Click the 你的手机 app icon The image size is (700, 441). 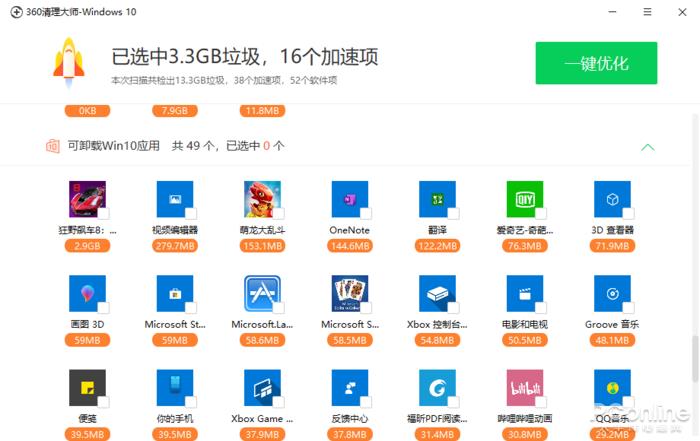coord(175,387)
